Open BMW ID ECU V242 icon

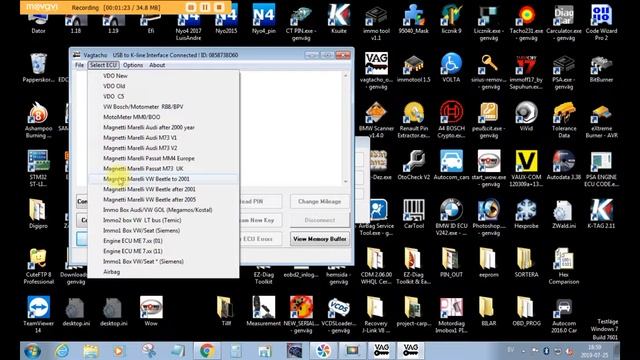point(451,218)
